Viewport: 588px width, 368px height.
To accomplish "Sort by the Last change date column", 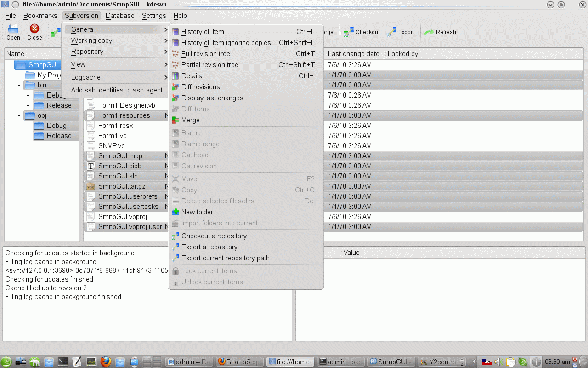I will coord(354,54).
